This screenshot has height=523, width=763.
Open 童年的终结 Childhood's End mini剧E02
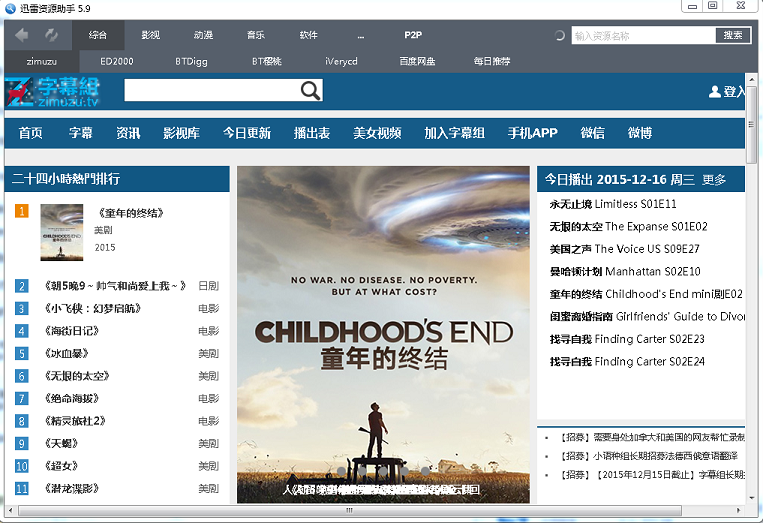click(x=646, y=294)
